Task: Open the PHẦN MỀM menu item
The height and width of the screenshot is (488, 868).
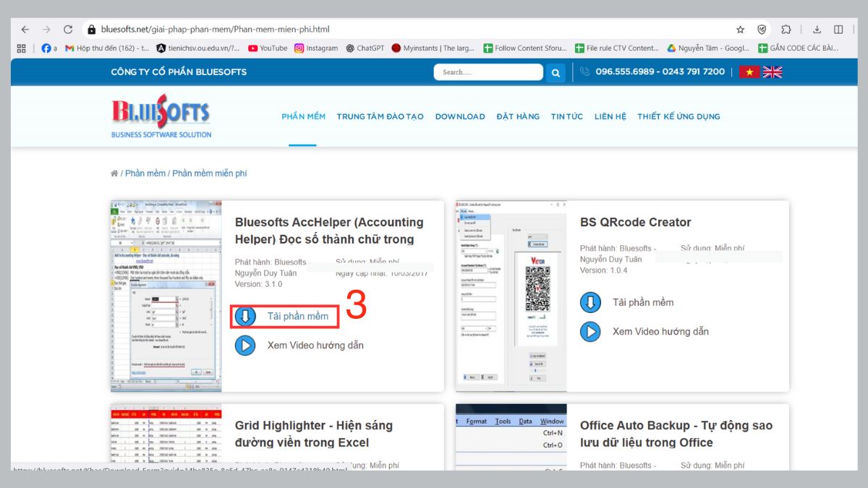Action: tap(303, 116)
